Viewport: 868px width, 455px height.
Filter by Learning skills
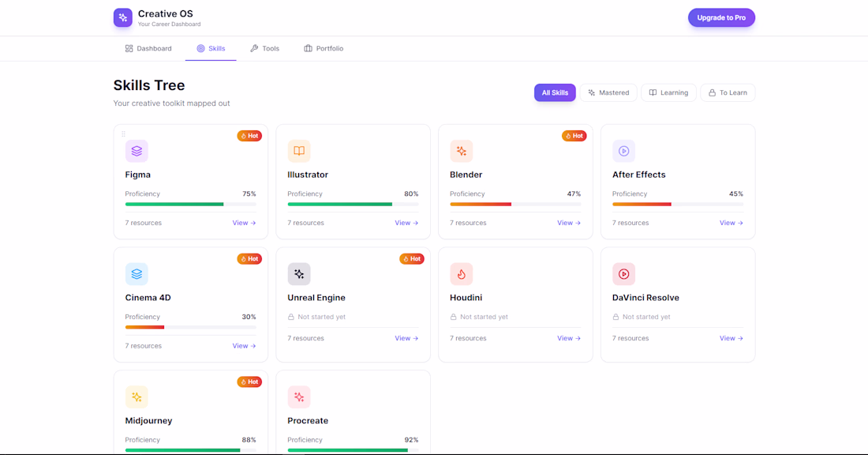(x=668, y=92)
